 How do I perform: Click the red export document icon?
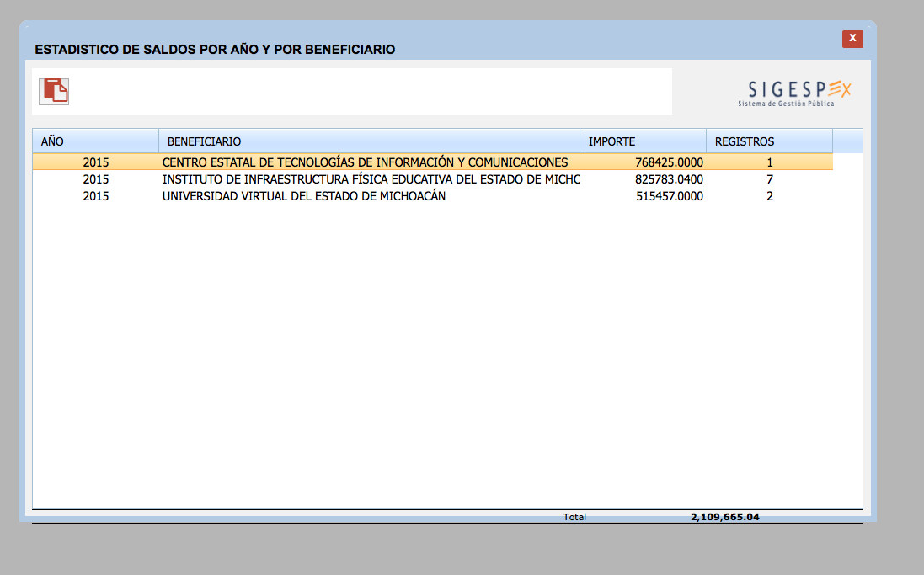[54, 91]
